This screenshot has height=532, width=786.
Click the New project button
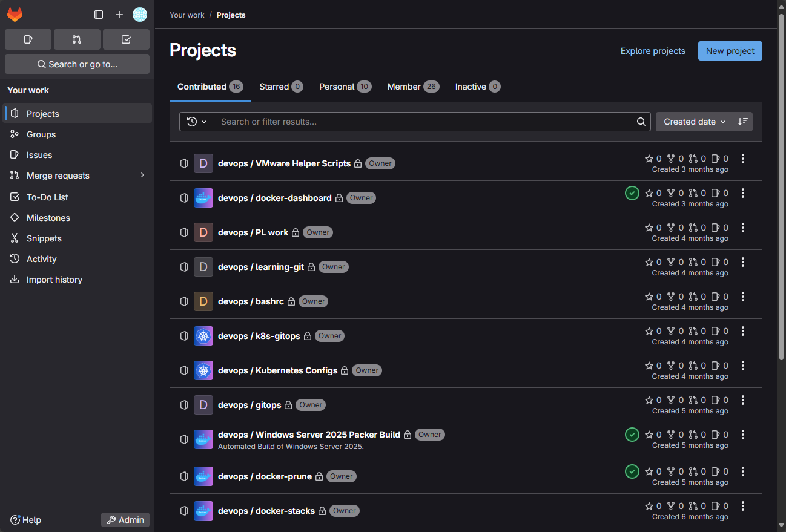(730, 51)
